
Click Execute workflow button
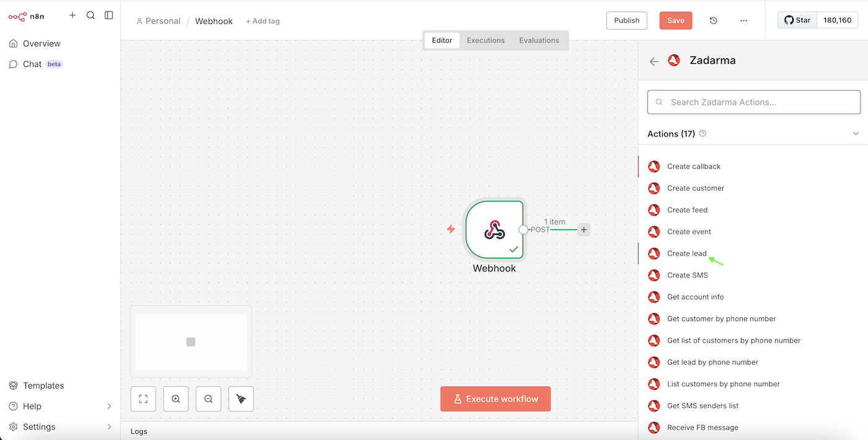[495, 399]
